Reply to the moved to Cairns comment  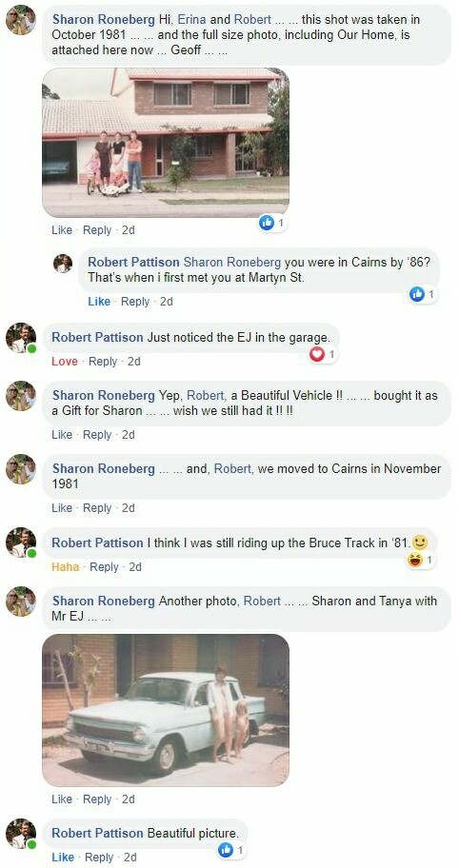click(x=97, y=507)
